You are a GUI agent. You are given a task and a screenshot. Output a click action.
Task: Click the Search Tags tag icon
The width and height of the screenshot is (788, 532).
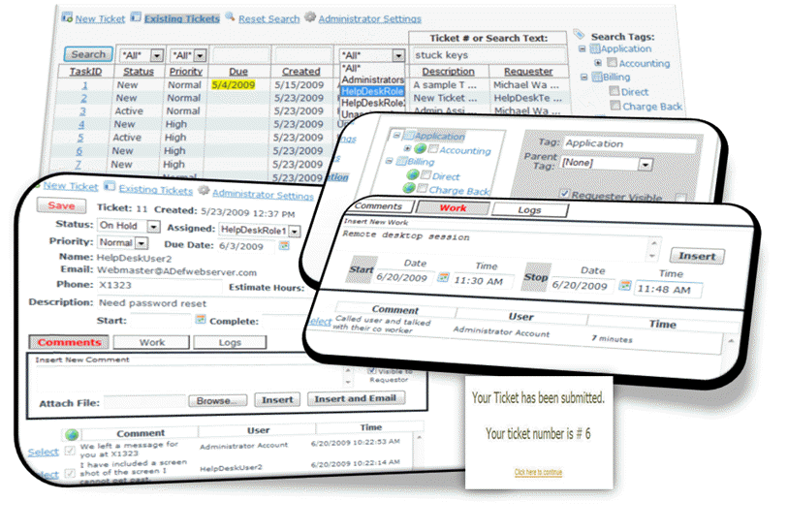tap(580, 35)
